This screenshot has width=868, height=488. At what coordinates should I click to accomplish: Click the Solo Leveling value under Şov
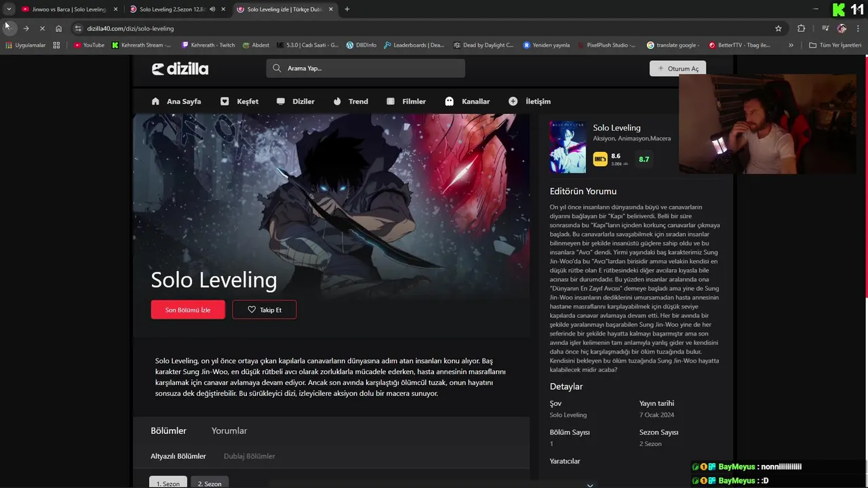point(568,415)
